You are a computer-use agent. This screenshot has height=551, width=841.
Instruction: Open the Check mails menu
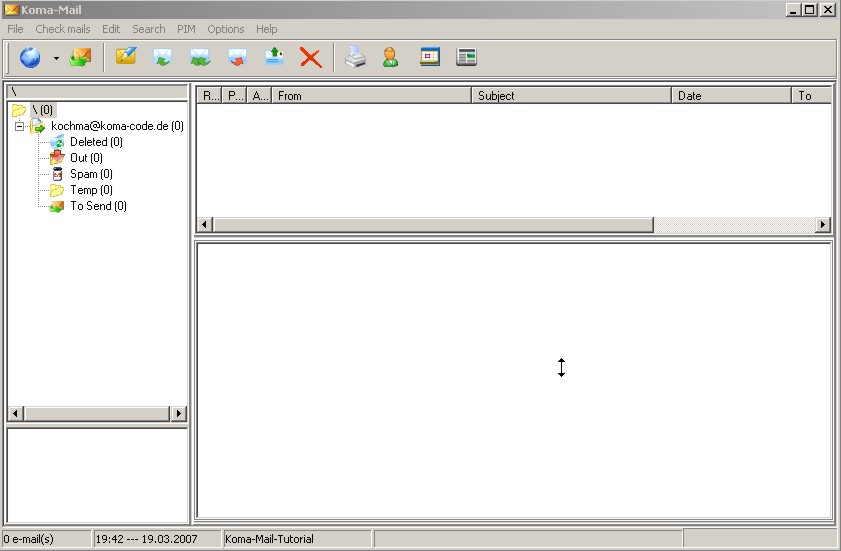tap(63, 29)
